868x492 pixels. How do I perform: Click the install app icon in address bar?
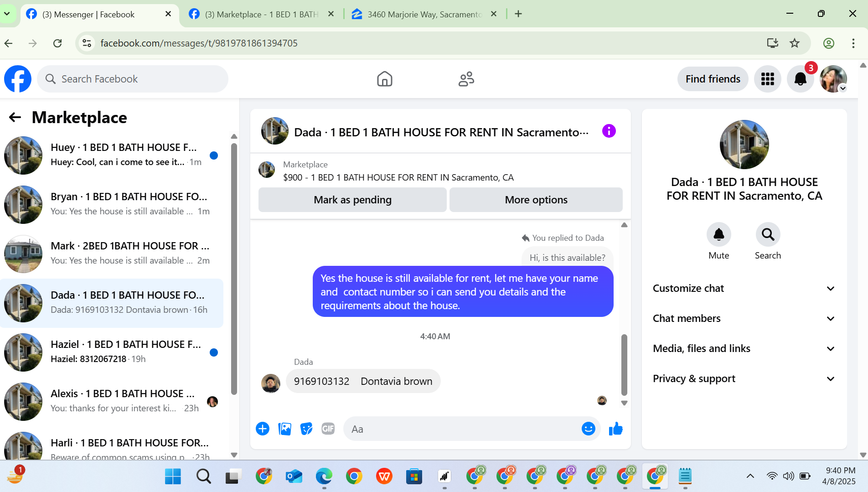pyautogui.click(x=772, y=43)
